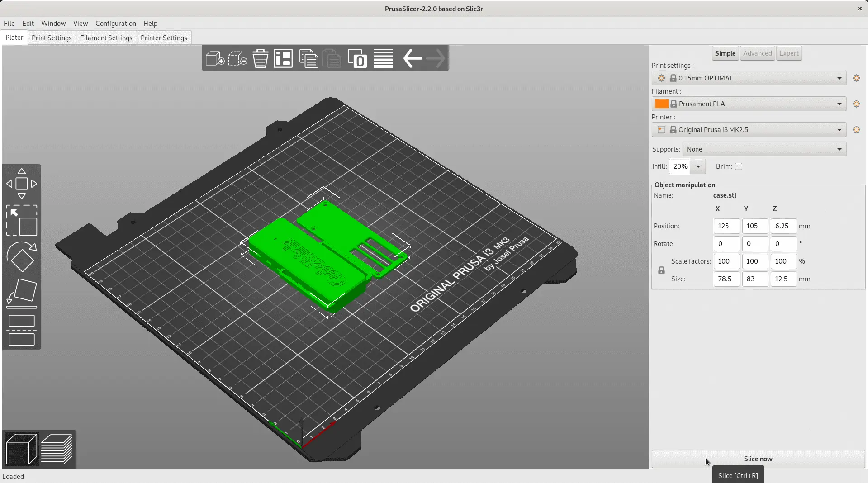Open the Window menu
Screen dimensions: 868x483
[53, 24]
